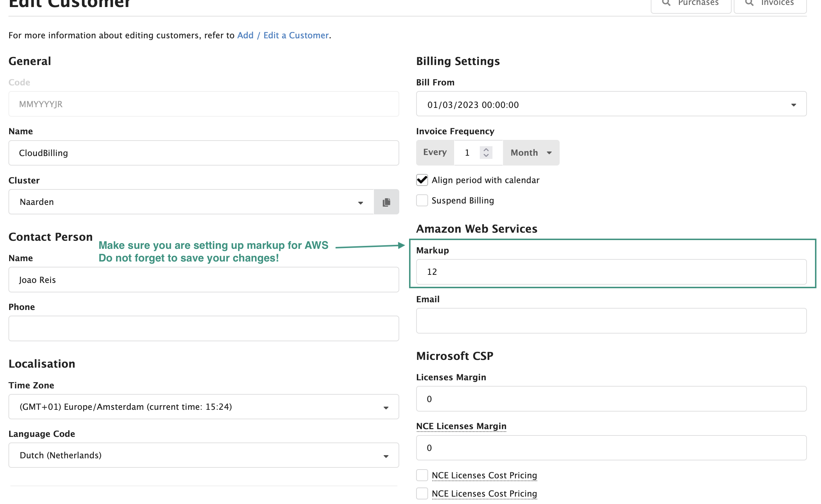Select the Every frequency button
Screen dimensions: 821x504
tap(435, 153)
